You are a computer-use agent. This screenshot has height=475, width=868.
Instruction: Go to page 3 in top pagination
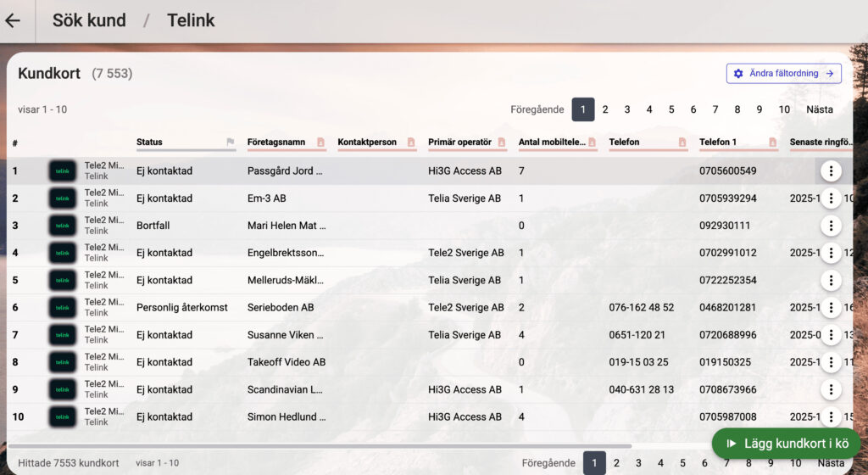coord(627,109)
